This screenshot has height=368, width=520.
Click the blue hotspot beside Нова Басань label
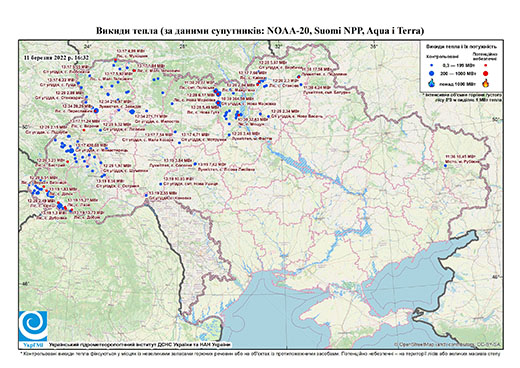point(268,116)
